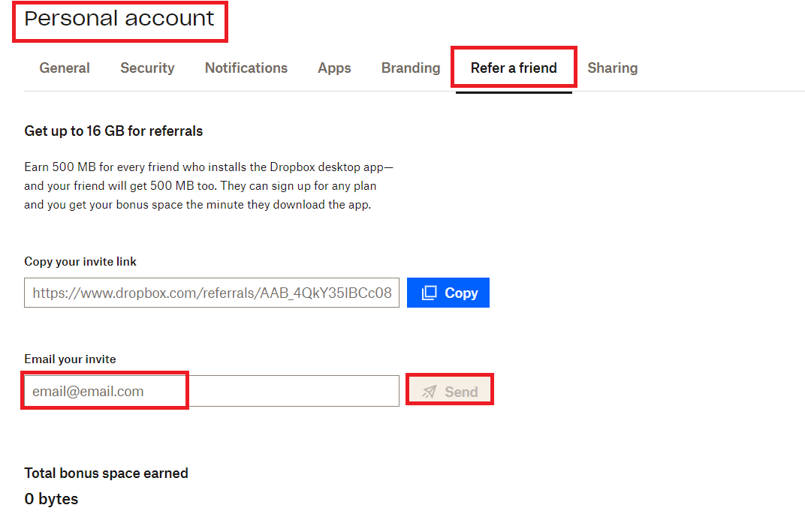Select the Refer a friend tab

click(514, 68)
